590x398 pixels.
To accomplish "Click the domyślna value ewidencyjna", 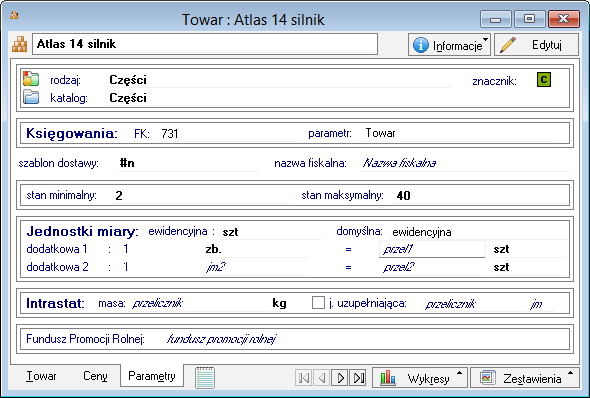I will tap(422, 232).
